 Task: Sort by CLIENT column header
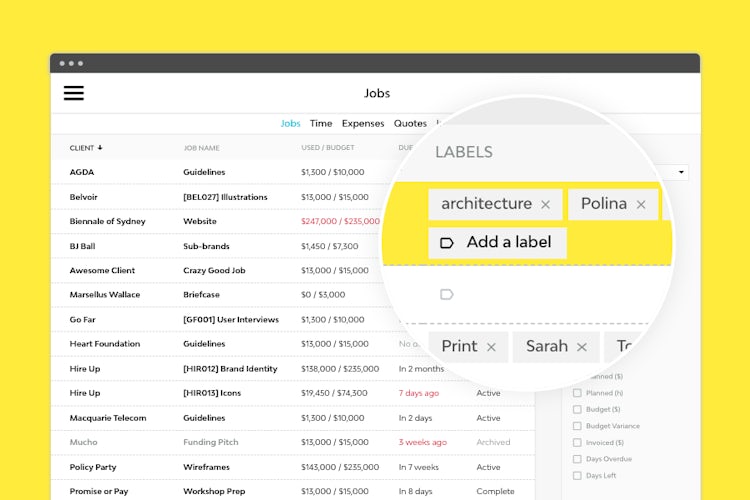point(82,148)
